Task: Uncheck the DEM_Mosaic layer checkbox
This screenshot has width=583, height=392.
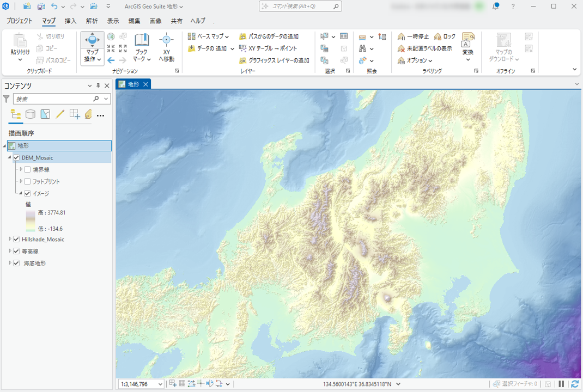Action: click(16, 158)
